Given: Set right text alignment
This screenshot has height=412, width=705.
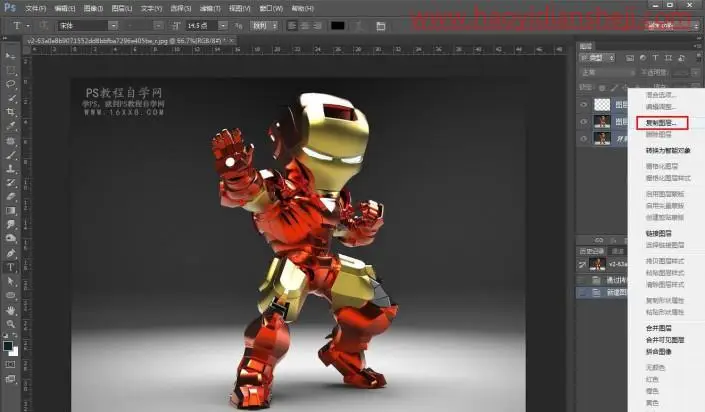Looking at the screenshot, I should coord(317,26).
